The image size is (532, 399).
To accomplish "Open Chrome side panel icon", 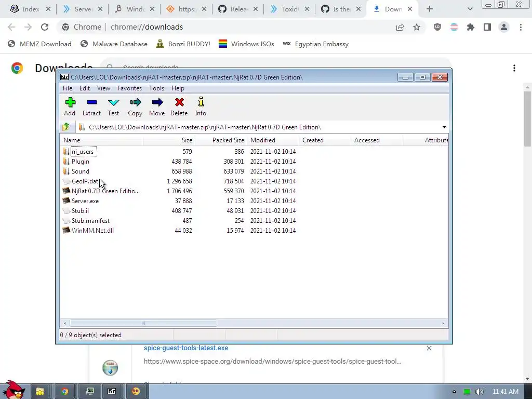I will coord(487,27).
